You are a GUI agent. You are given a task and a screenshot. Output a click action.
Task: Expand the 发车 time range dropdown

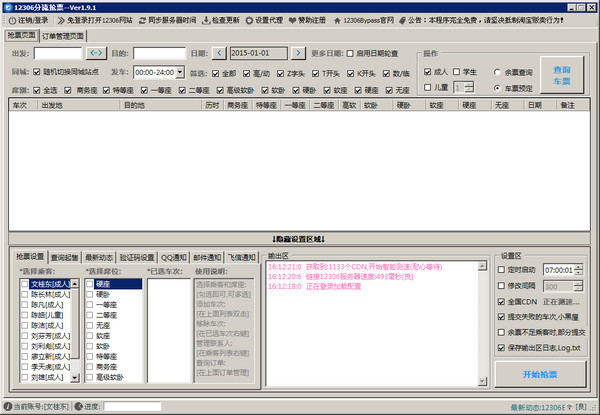[180, 72]
